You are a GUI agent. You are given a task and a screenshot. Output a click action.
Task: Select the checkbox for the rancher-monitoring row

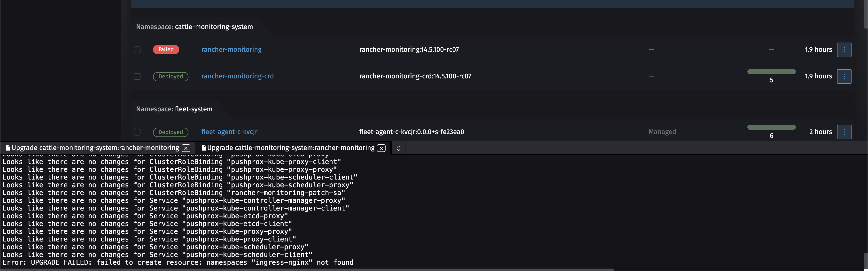pyautogui.click(x=137, y=50)
